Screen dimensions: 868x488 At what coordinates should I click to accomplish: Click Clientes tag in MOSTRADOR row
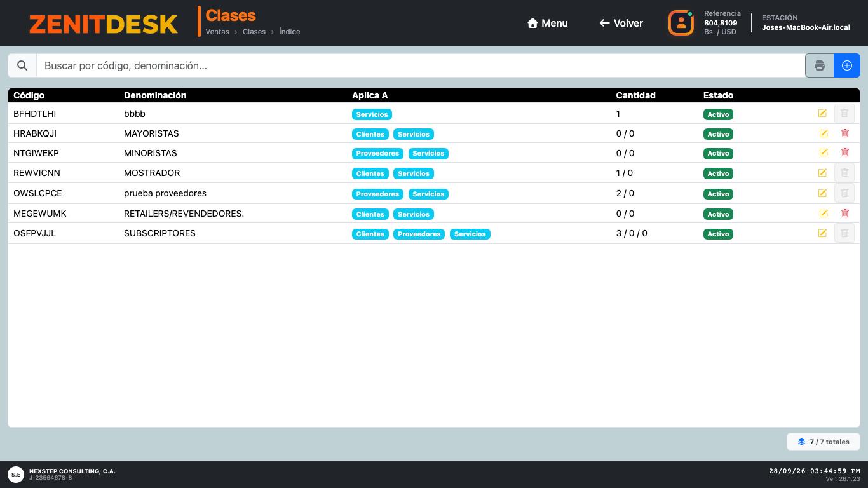point(370,173)
